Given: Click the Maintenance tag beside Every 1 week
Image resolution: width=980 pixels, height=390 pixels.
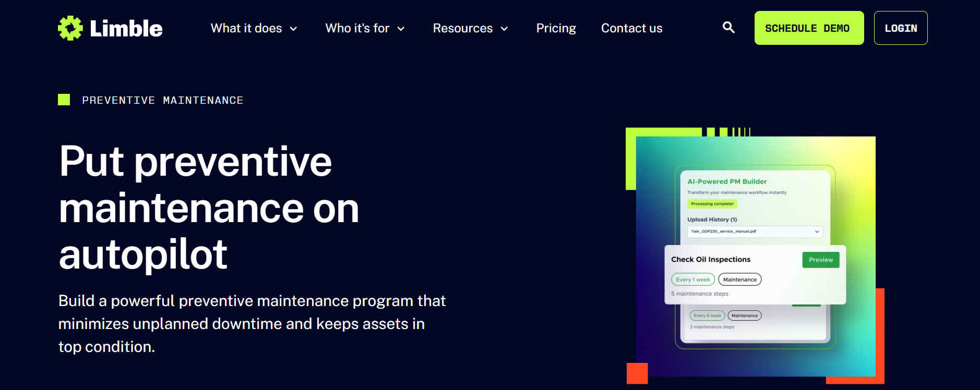Looking at the screenshot, I should click(x=740, y=279).
